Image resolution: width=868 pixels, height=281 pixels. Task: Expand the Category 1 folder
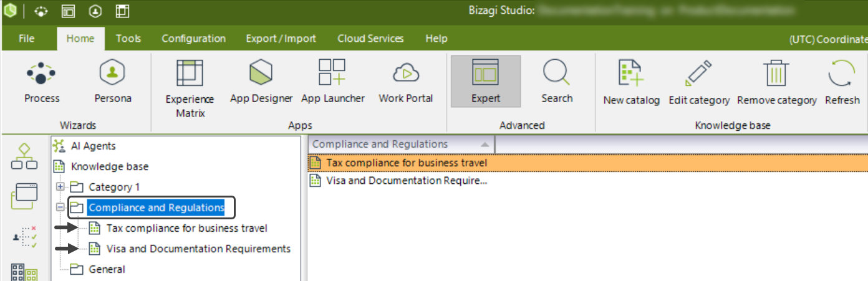[60, 187]
